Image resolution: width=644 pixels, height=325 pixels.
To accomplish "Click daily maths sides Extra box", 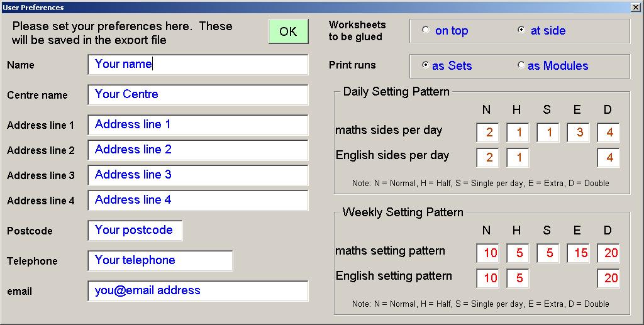I will click(x=579, y=133).
